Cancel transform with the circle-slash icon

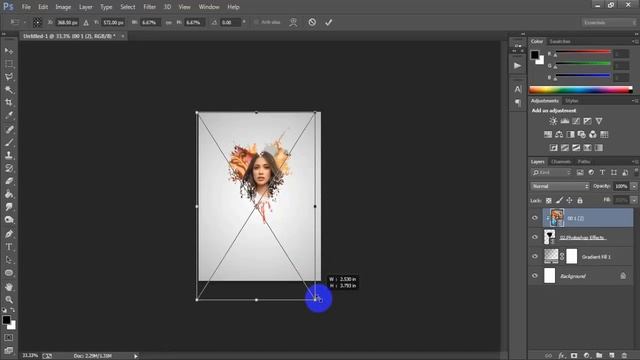point(312,22)
